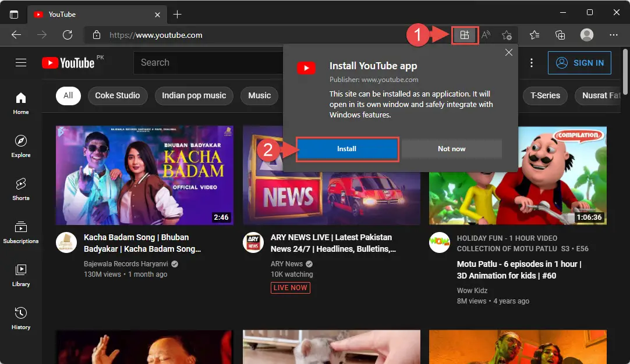Go to Shorts in the sidebar

(21, 189)
